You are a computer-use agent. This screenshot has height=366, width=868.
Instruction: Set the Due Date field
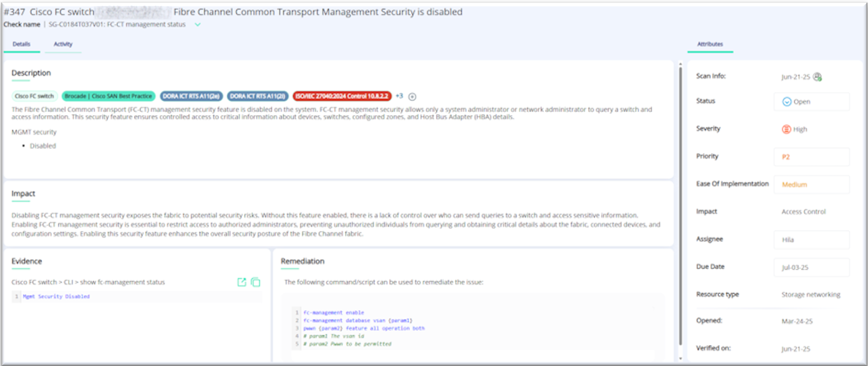pos(811,268)
